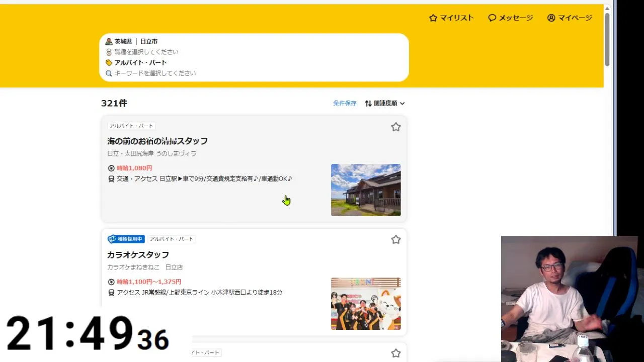Click アルバイト・パート tag on cleaning staff card
The width and height of the screenshot is (644, 362).
tap(131, 126)
